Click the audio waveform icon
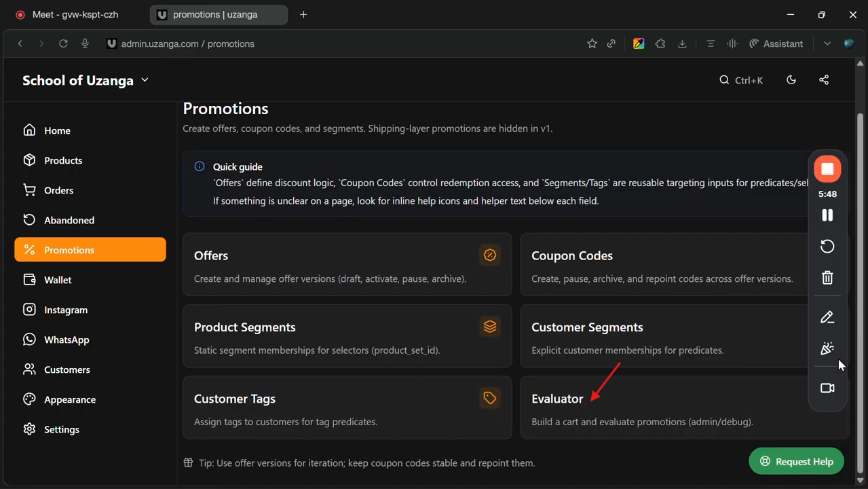The height and width of the screenshot is (489, 868). [732, 43]
